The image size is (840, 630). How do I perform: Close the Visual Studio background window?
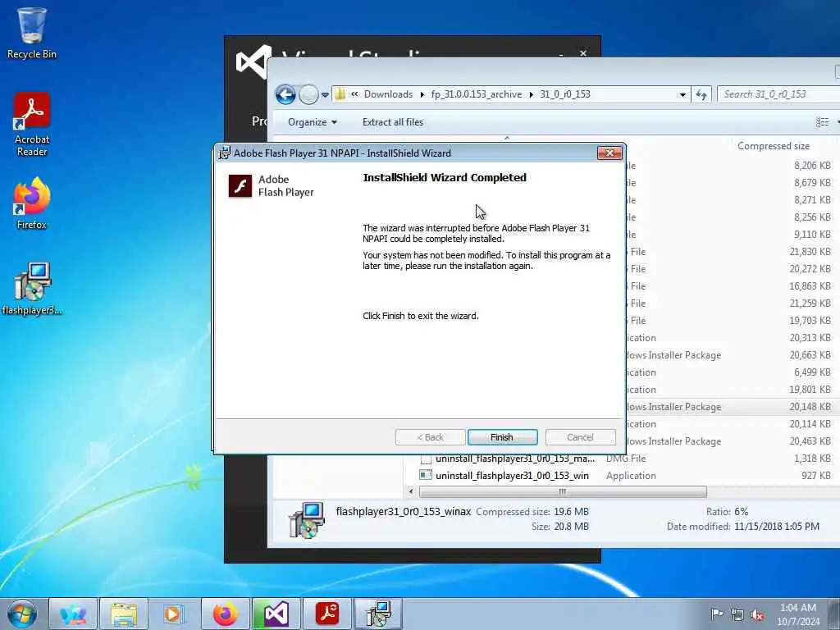coord(583,53)
